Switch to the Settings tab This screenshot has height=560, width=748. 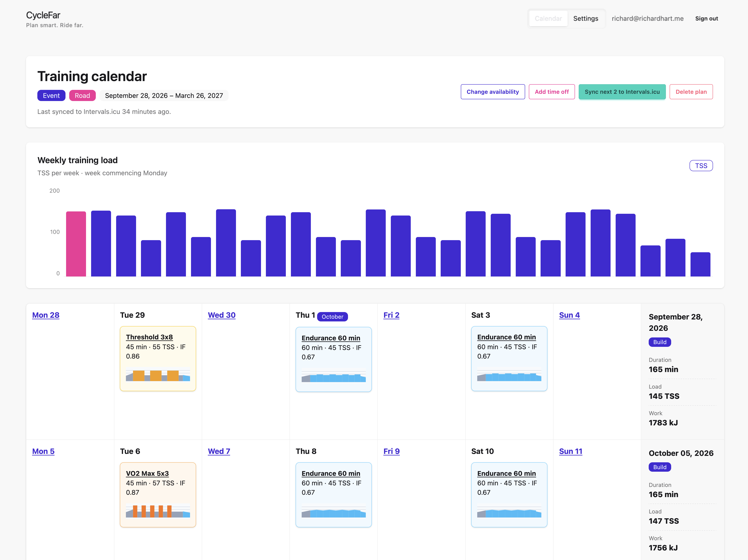[585, 19]
